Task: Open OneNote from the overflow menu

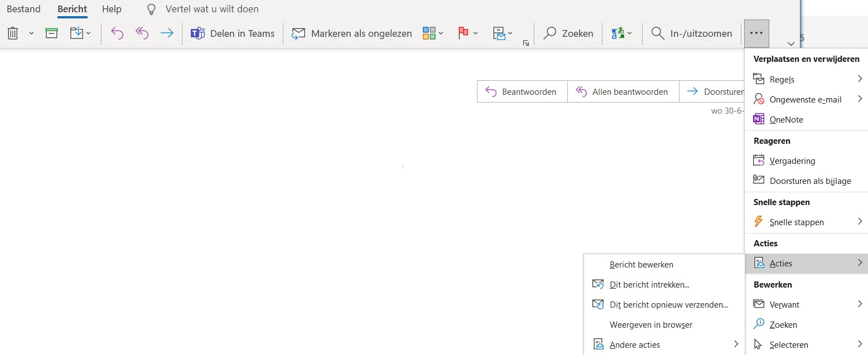Action: [x=786, y=120]
